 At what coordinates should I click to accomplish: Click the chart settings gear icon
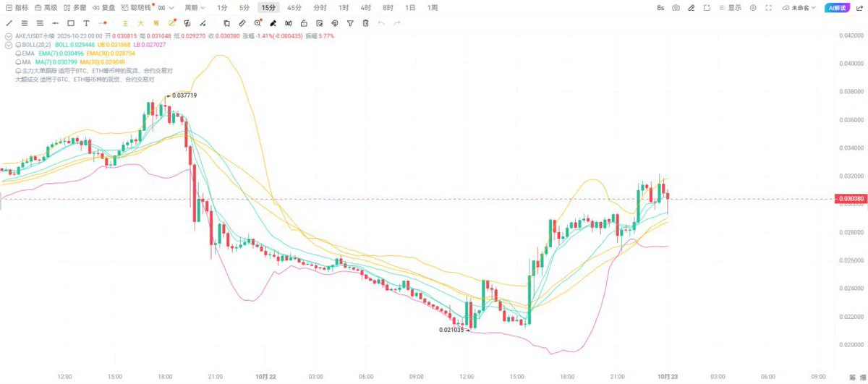[x=753, y=7]
